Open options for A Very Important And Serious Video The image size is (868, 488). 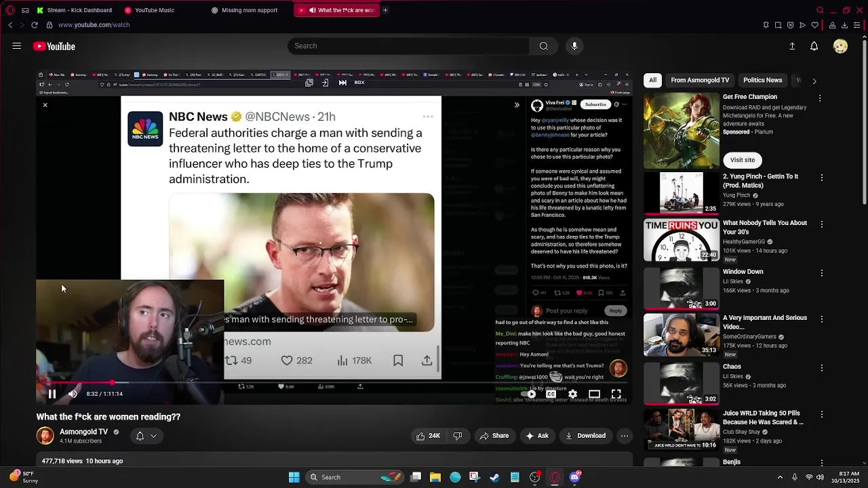(822, 319)
